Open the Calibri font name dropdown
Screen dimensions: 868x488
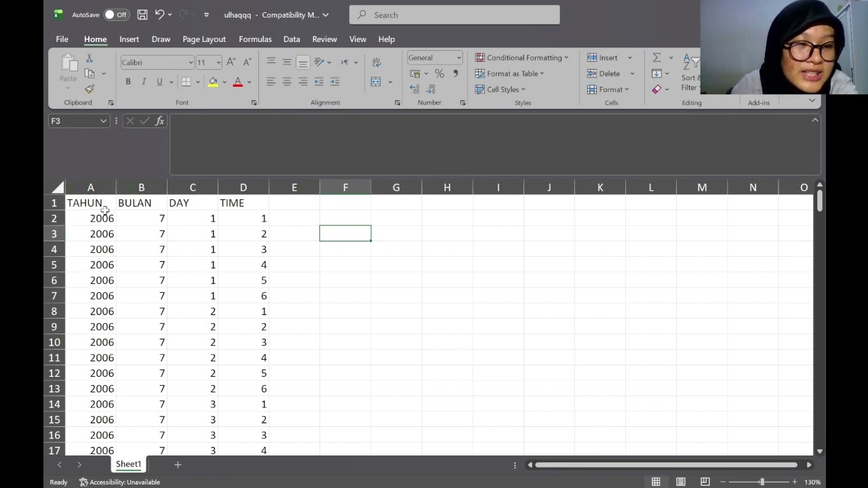click(x=191, y=62)
